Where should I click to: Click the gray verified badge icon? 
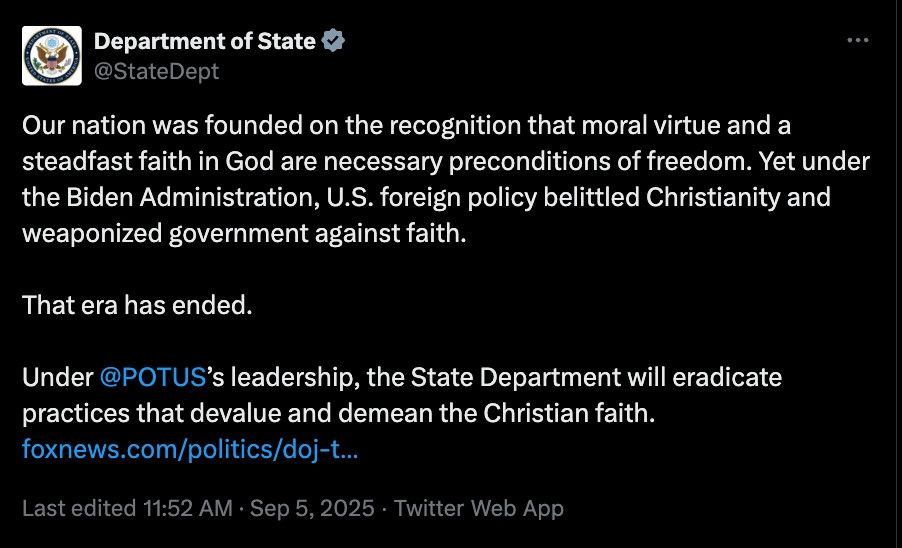pos(334,41)
